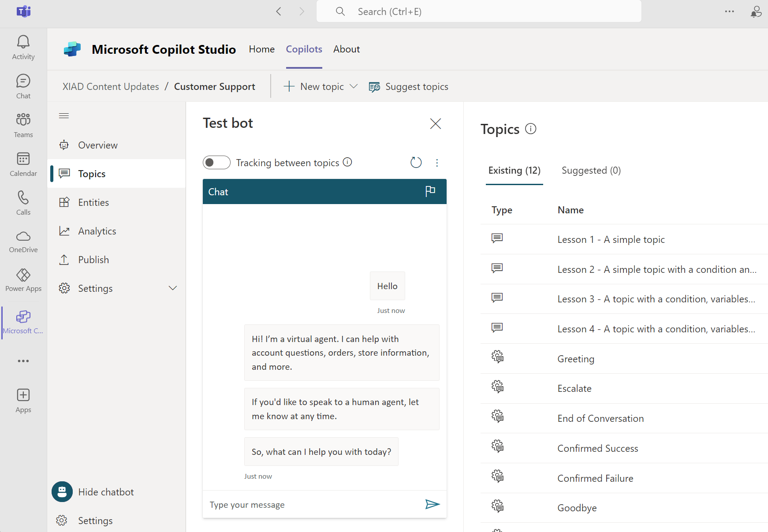Image resolution: width=768 pixels, height=532 pixels.
Task: Show info about tracking between topics
Action: 347,162
